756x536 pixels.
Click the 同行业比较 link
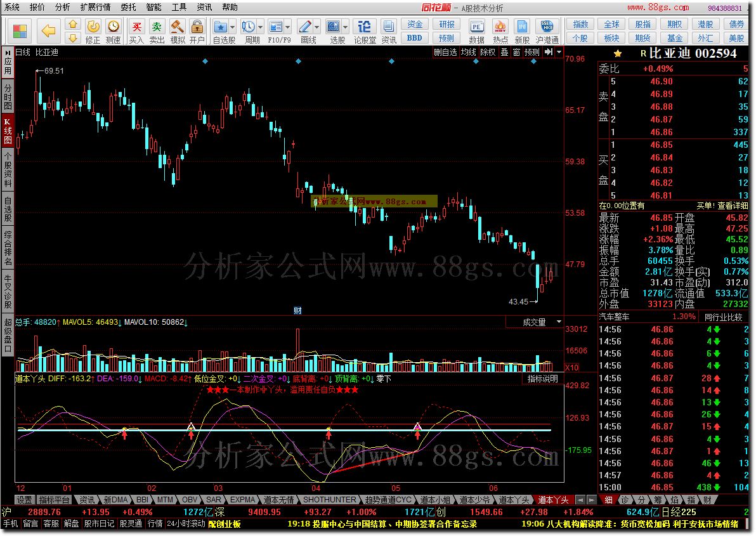coord(723,317)
